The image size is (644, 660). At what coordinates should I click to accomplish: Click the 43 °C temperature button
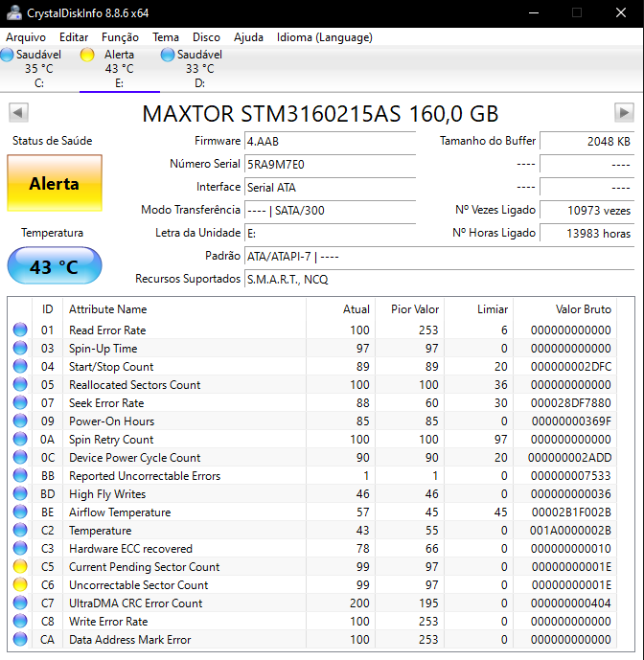pos(55,266)
